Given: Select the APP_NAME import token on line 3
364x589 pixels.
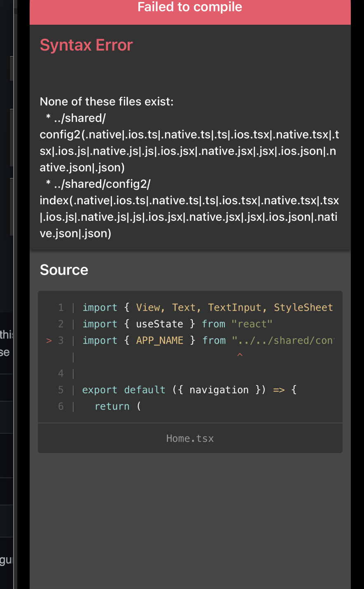Looking at the screenshot, I should click(x=159, y=340).
